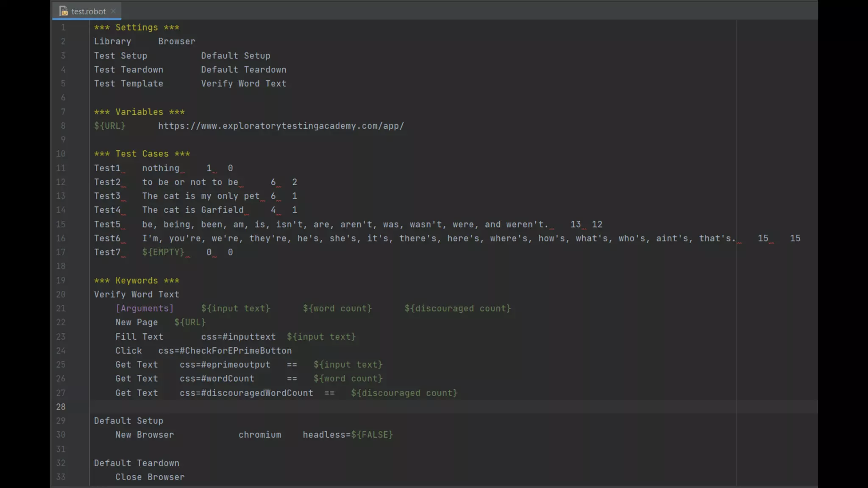The image size is (868, 488).
Task: Click the Test Cases section header
Action: coord(142,154)
